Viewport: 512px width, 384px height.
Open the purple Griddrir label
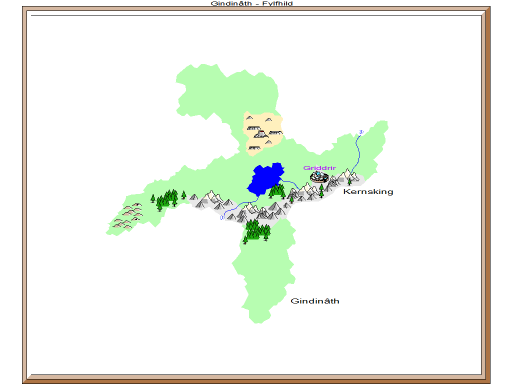[319, 168]
